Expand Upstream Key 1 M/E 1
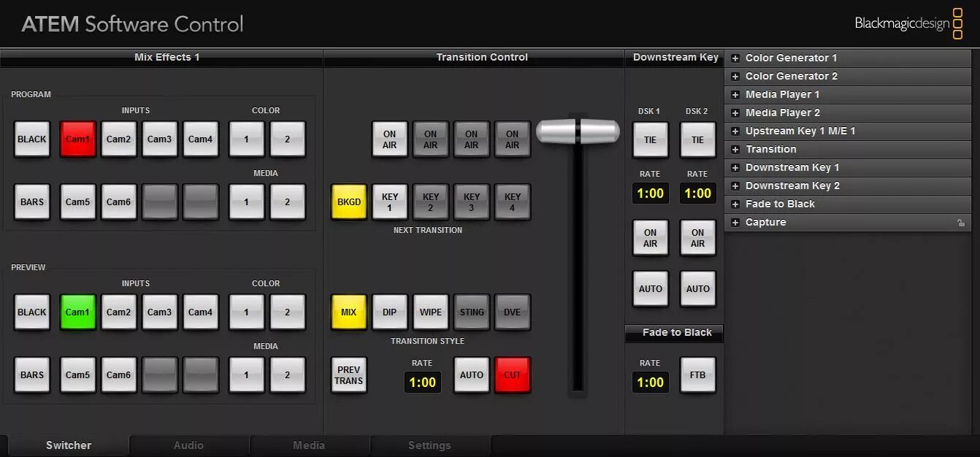The width and height of the screenshot is (980, 457). tap(848, 131)
